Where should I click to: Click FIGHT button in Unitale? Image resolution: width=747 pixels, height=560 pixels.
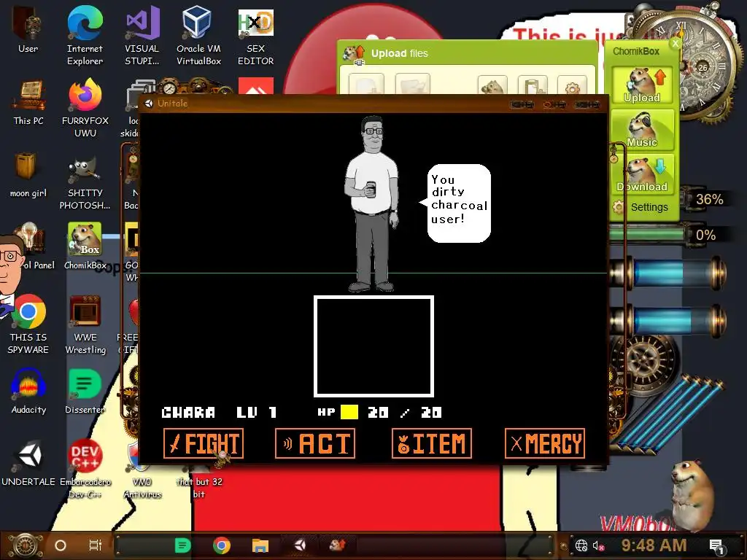[x=204, y=443]
